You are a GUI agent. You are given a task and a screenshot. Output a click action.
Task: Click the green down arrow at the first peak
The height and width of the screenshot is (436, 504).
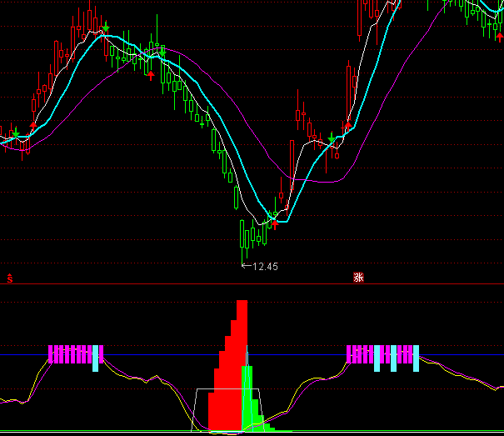[x=105, y=29]
